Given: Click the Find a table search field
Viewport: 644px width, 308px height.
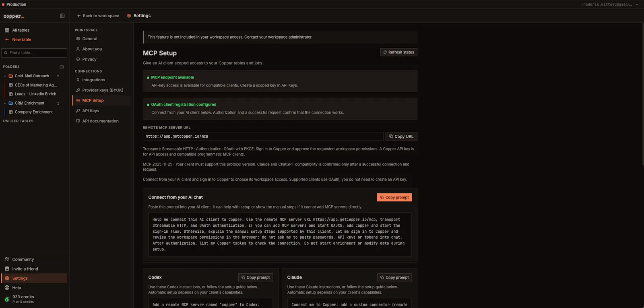Looking at the screenshot, I should coord(34,53).
